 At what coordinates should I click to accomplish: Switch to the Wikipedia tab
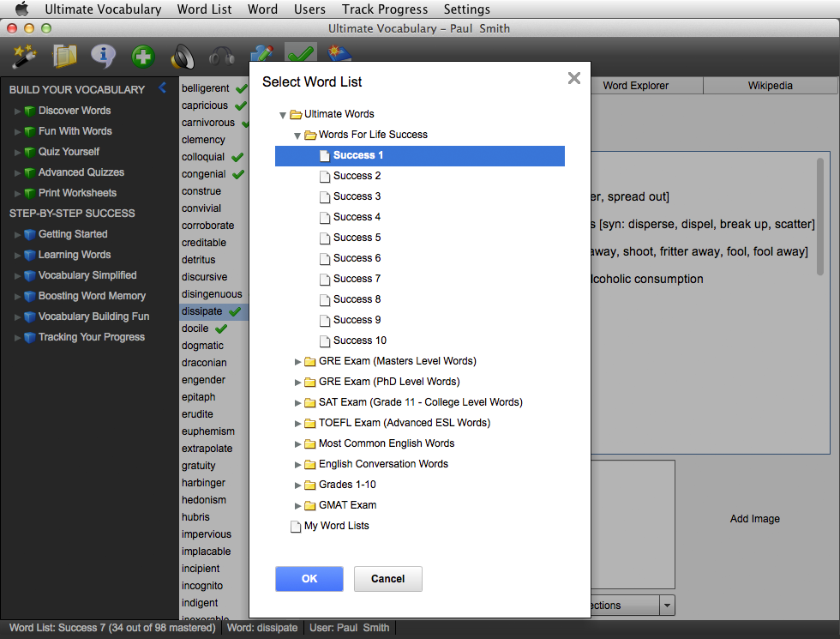(770, 86)
